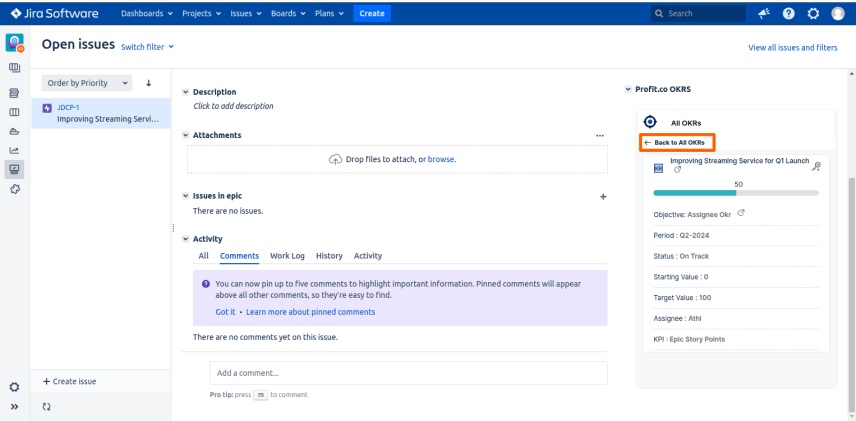Click the Search field in top bar
856x421 pixels.
(698, 14)
